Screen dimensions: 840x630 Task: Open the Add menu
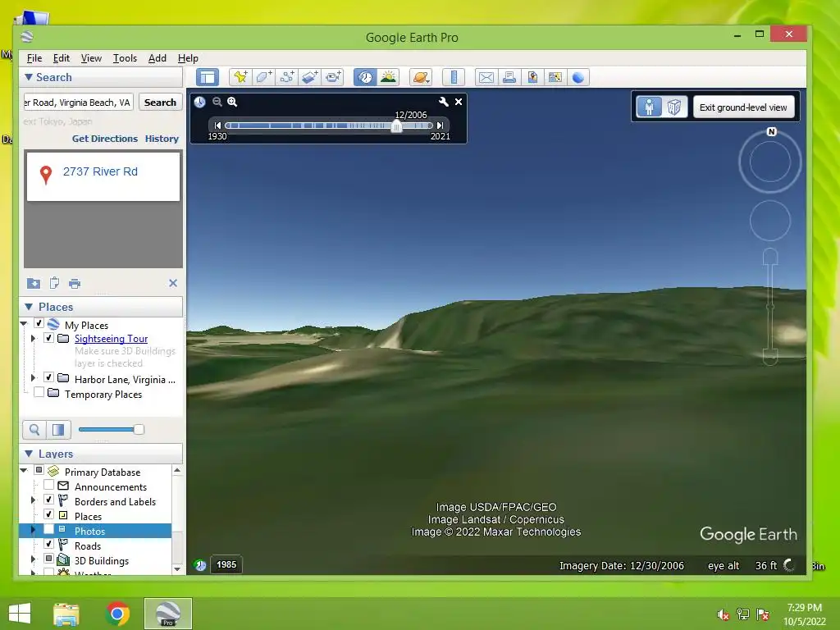pos(157,58)
